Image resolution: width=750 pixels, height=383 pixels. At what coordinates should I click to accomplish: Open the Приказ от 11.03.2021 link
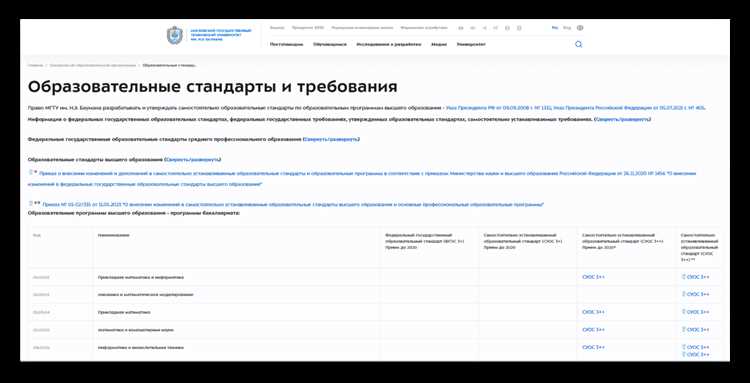tap(293, 205)
